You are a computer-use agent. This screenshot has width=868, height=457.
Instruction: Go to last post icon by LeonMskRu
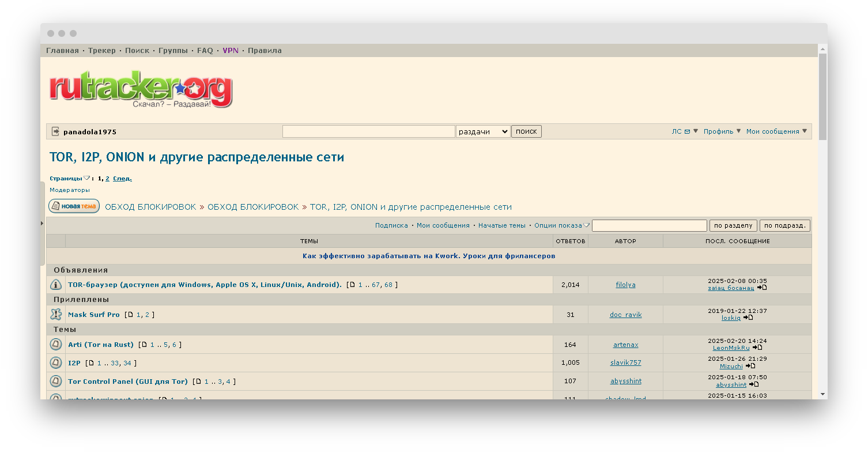pos(757,348)
